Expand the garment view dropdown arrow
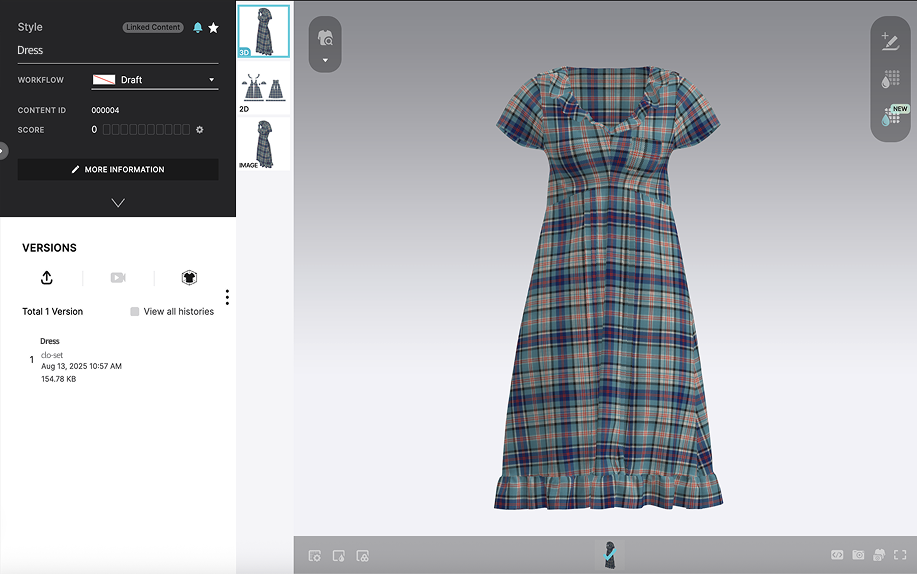 click(325, 60)
